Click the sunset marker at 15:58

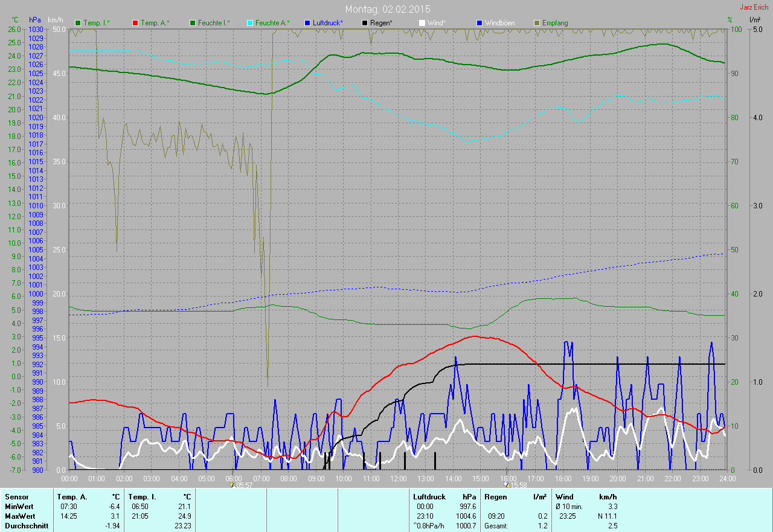click(x=506, y=484)
